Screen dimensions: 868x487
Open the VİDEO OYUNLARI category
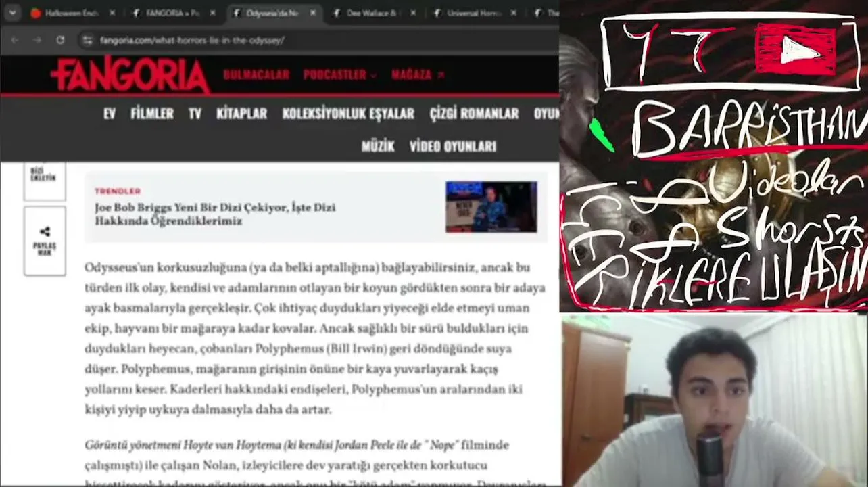[x=453, y=146]
